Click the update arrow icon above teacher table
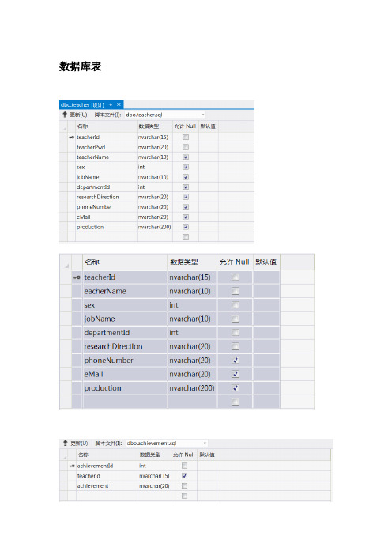The image size is (392, 555). (65, 115)
